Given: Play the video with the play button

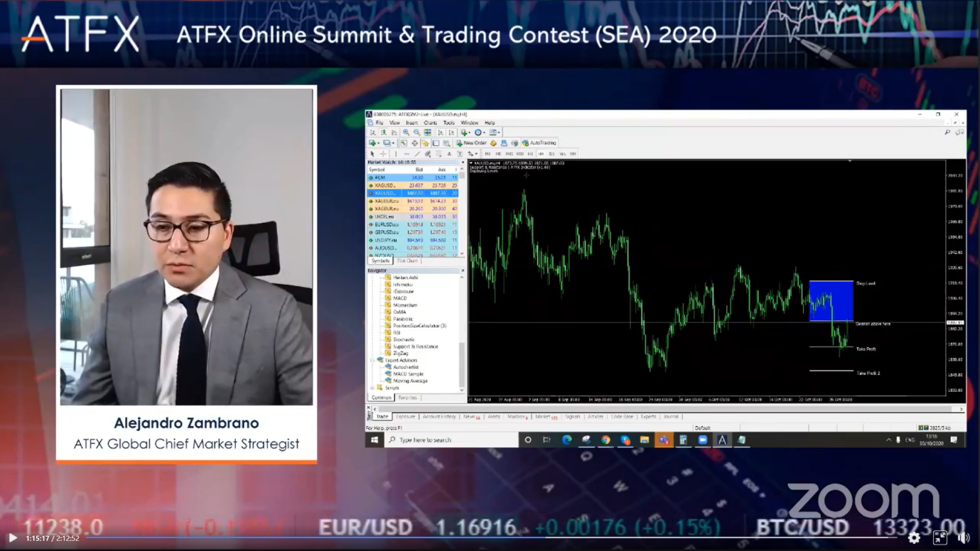Looking at the screenshot, I should (x=13, y=538).
